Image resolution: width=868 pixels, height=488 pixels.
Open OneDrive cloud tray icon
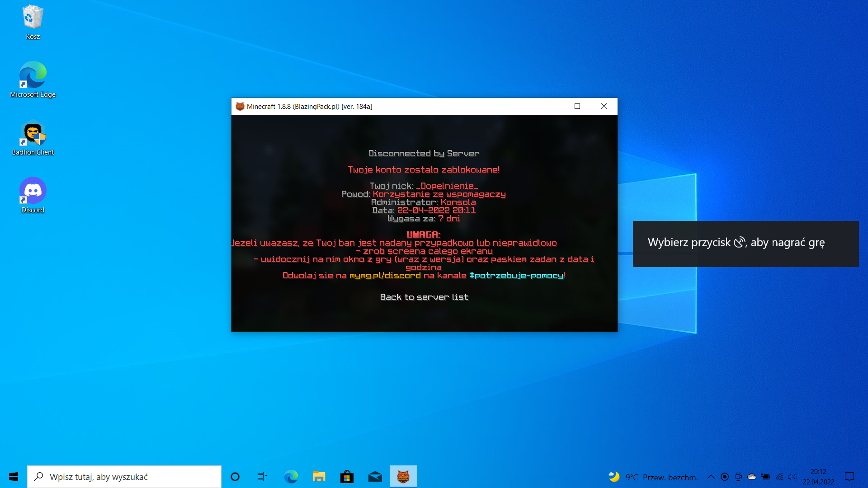coord(752,477)
